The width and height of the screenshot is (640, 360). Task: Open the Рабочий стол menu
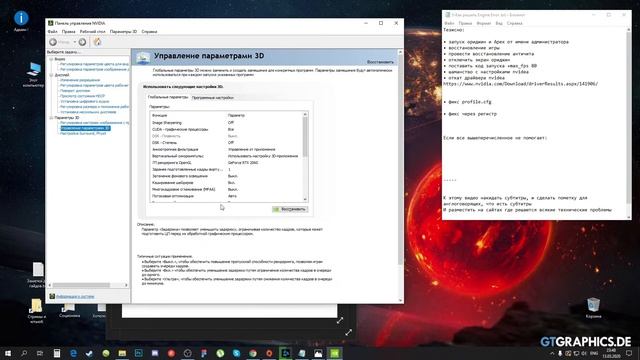click(93, 31)
